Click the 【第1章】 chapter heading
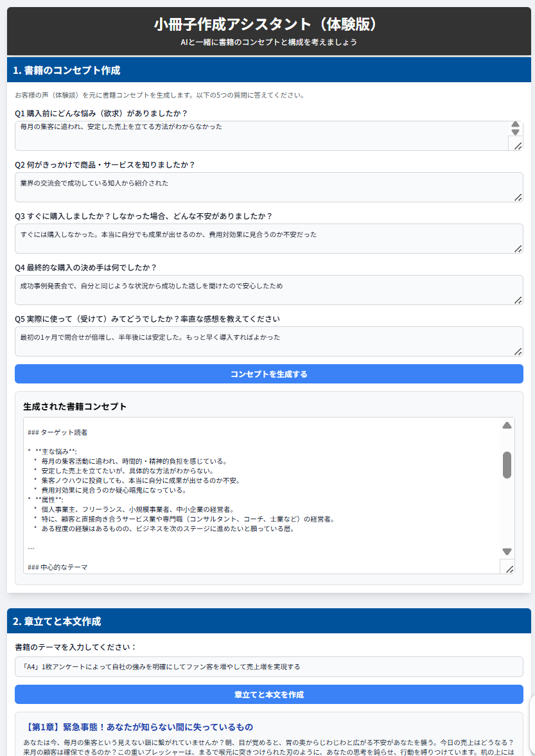Screen dimensions: 535x756 pyautogui.click(x=138, y=727)
